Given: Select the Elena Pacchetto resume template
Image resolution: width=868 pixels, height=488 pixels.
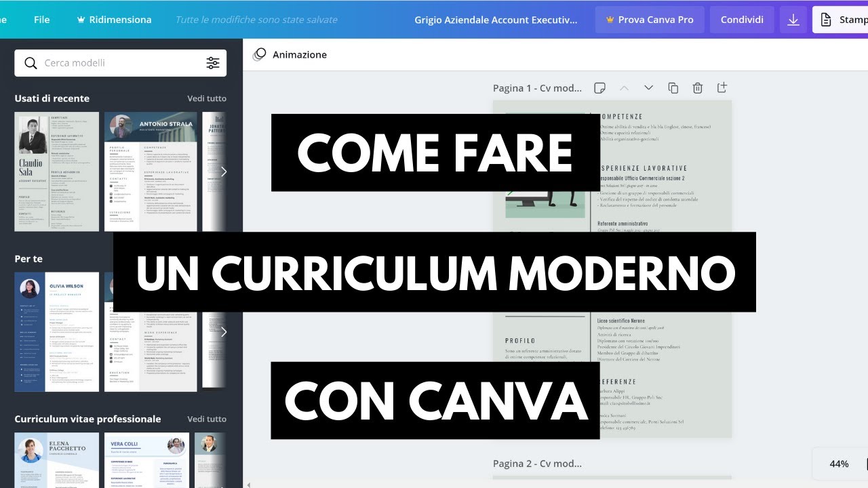Looking at the screenshot, I should [57, 460].
